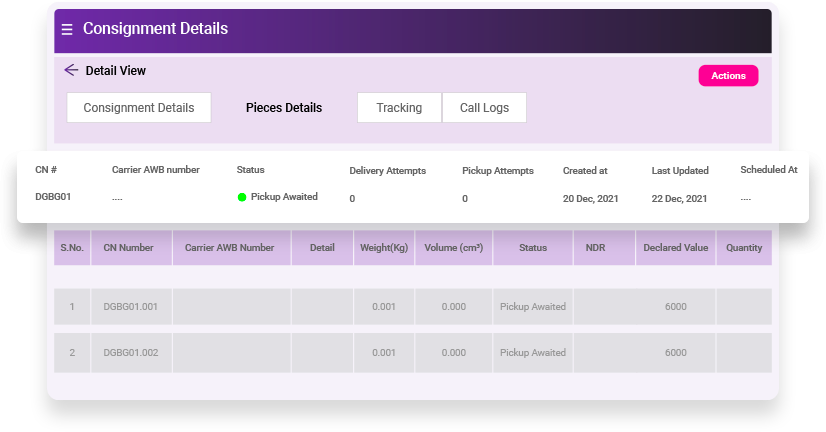Screen dimensions: 826x432
Task: Click the Declared Value column header
Action: 675,248
